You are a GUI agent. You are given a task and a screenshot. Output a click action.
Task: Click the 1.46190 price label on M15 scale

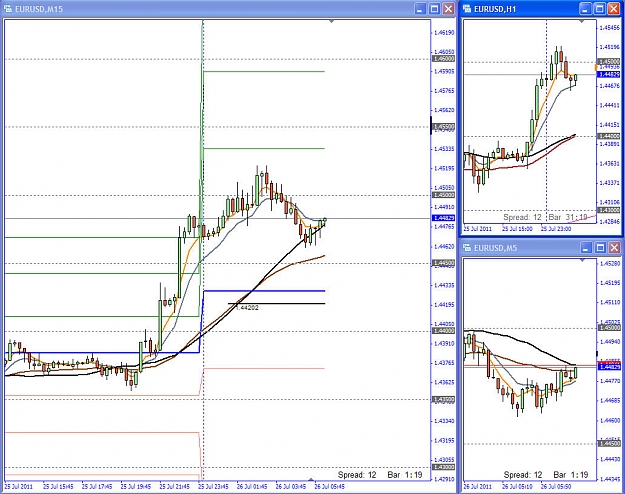444,32
